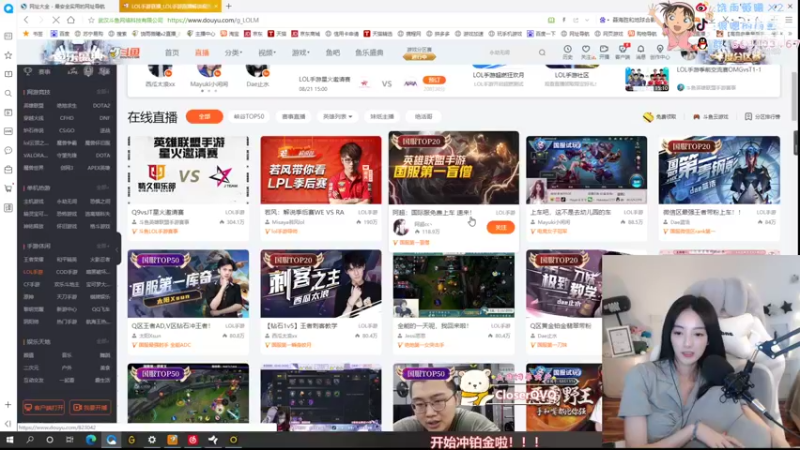The height and width of the screenshot is (450, 800).
Task: Open the 国服第一盲僧 stream thumbnail
Action: [454, 168]
